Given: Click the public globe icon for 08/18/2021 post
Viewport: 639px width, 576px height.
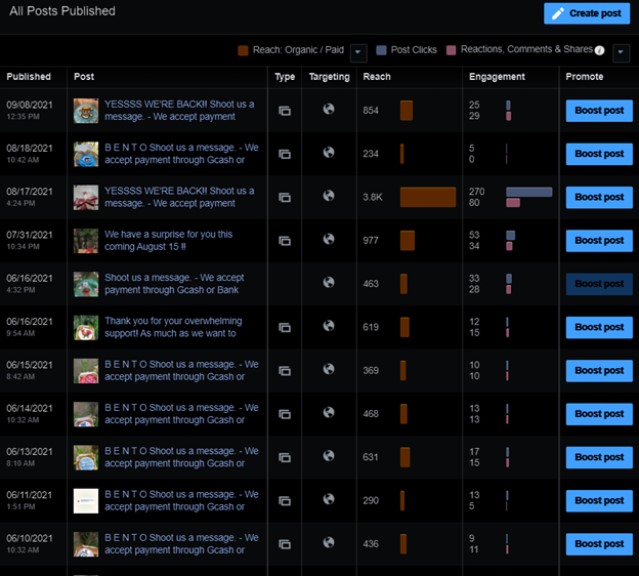Looking at the screenshot, I should point(328,152).
